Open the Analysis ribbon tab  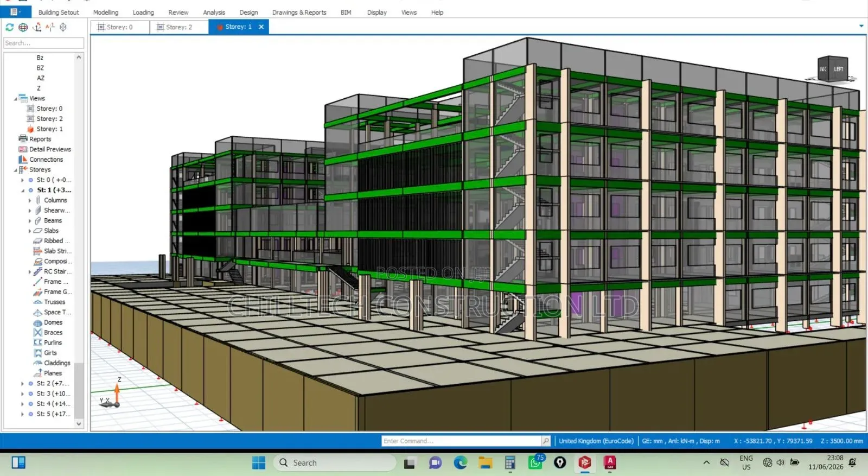(214, 12)
